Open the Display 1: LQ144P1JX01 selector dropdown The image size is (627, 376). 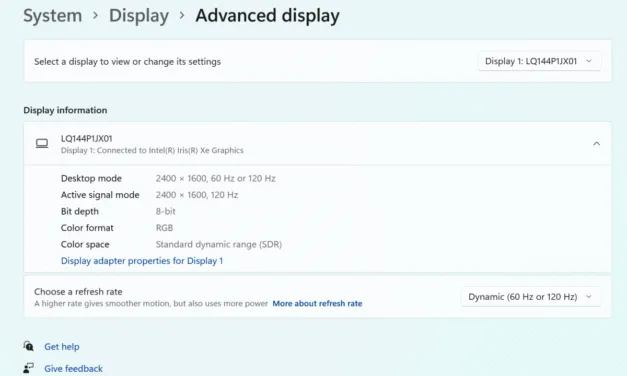[x=539, y=61]
